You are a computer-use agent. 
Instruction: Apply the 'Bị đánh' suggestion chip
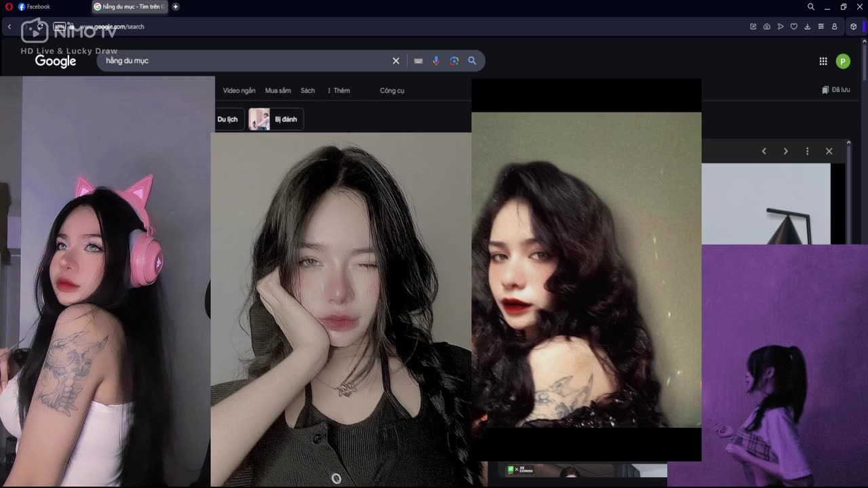[x=275, y=119]
